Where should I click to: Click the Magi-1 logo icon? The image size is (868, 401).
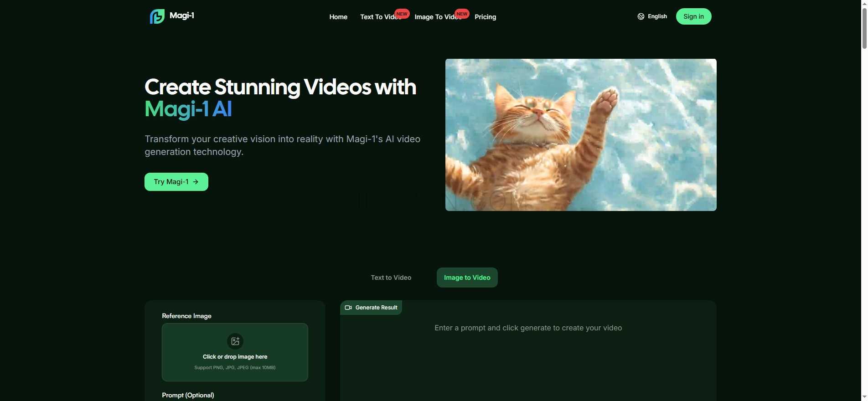157,16
